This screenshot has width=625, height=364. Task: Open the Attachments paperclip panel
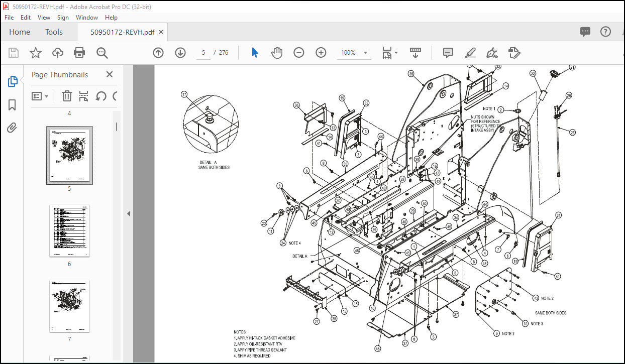point(13,128)
